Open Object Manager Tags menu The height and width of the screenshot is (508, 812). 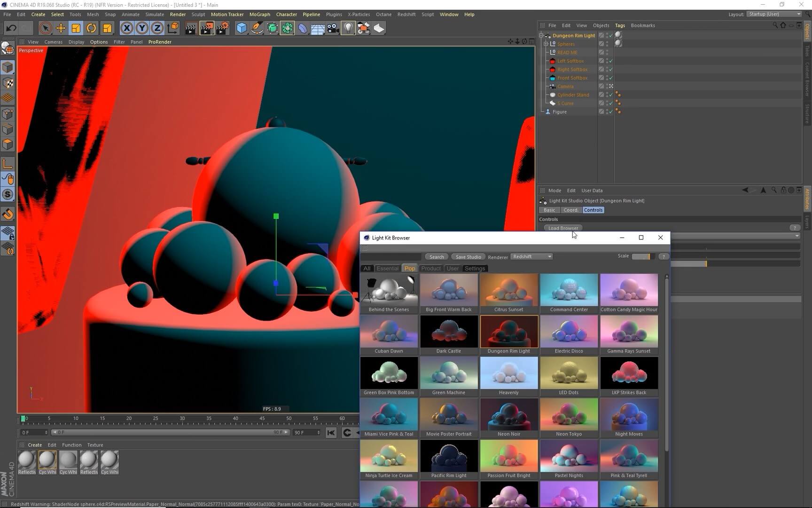(620, 25)
